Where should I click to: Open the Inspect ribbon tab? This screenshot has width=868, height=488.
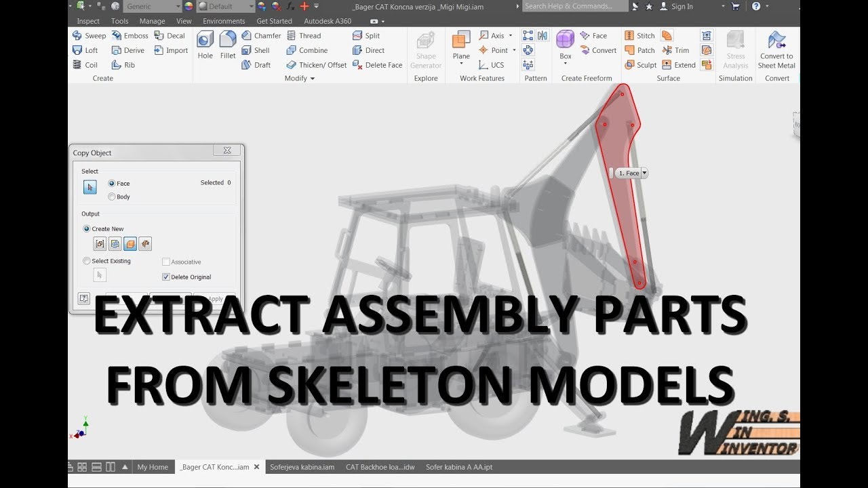88,21
